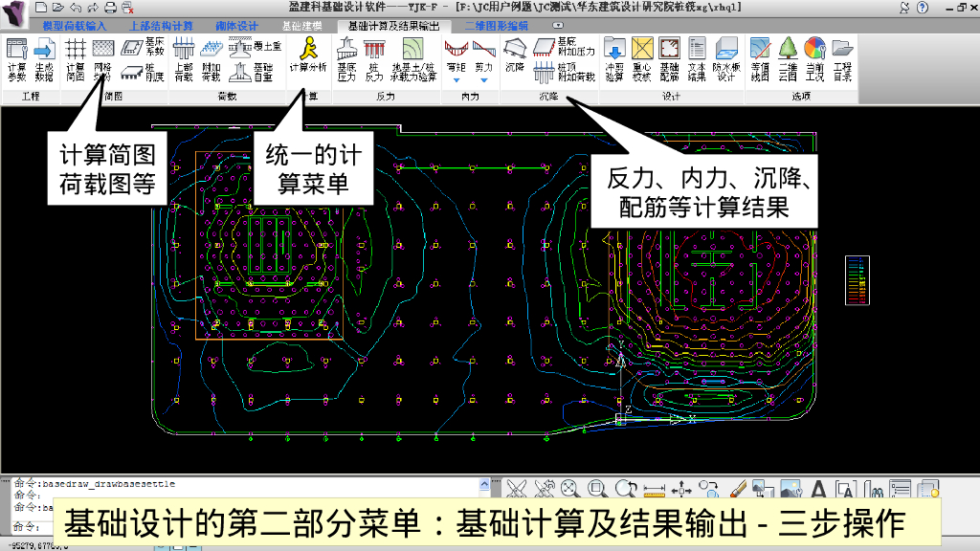This screenshot has width=980, height=551.
Task: Click the zoom window magnifier icon
Action: point(597,489)
